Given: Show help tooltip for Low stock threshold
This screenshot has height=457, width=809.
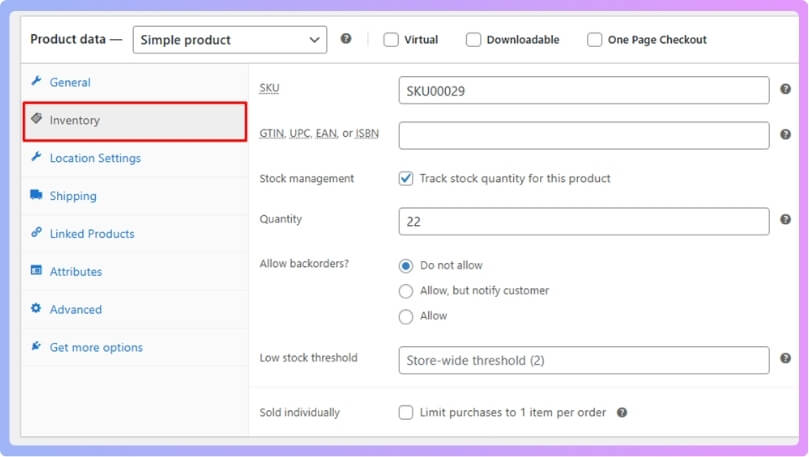Looking at the screenshot, I should coord(785,358).
